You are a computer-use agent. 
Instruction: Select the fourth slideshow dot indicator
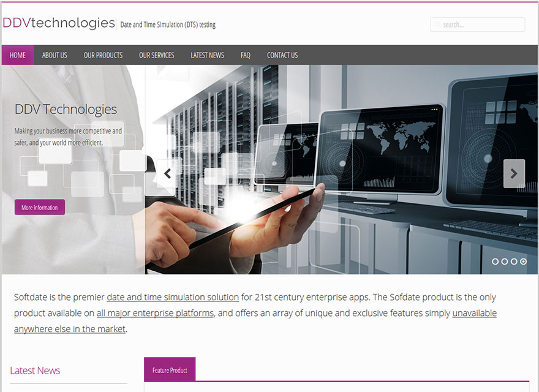pyautogui.click(x=523, y=262)
